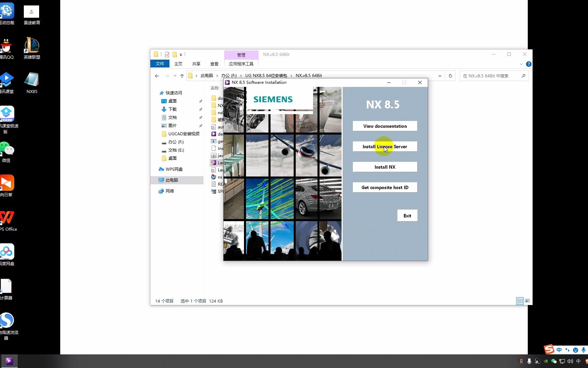
Task: Select 下载 in navigation pane
Action: point(173,109)
